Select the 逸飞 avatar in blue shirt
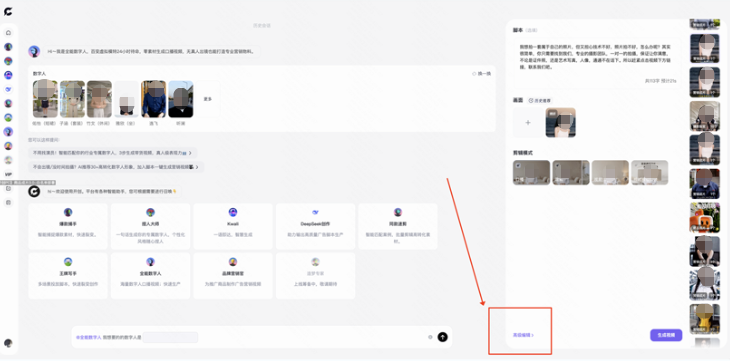This screenshot has width=730, height=361. point(154,99)
